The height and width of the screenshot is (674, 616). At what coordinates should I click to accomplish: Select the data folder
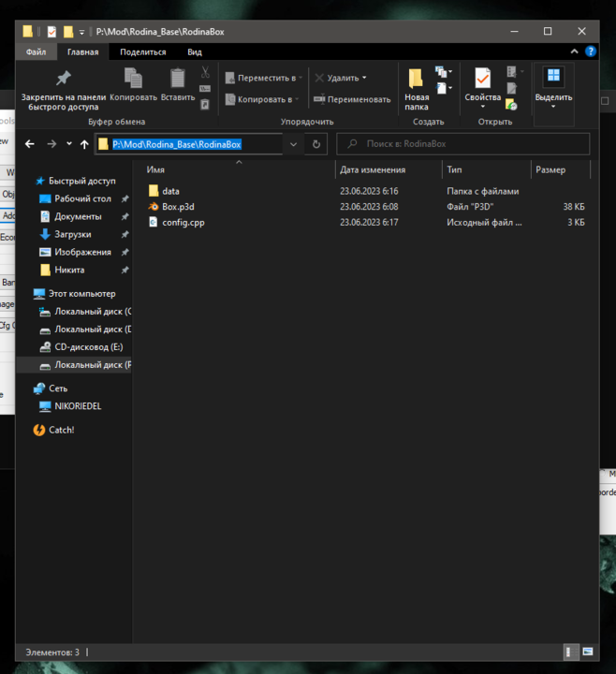click(x=170, y=191)
